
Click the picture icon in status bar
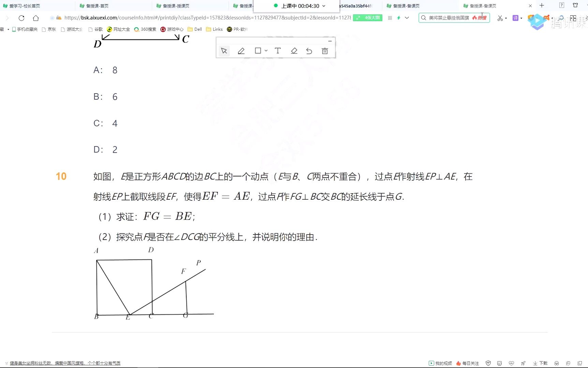500,363
